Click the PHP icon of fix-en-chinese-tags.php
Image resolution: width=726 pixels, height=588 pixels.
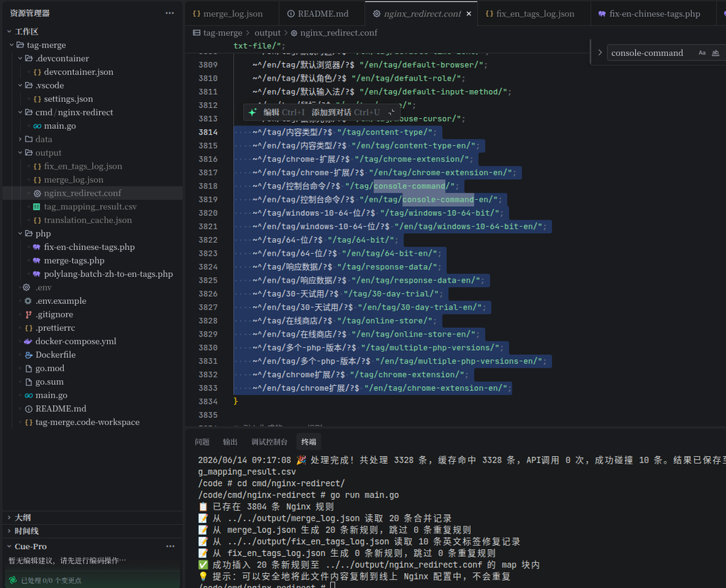click(x=37, y=247)
